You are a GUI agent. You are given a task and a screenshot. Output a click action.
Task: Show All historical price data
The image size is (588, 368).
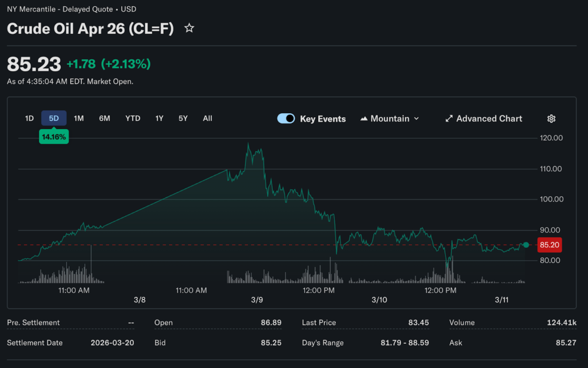click(x=207, y=118)
